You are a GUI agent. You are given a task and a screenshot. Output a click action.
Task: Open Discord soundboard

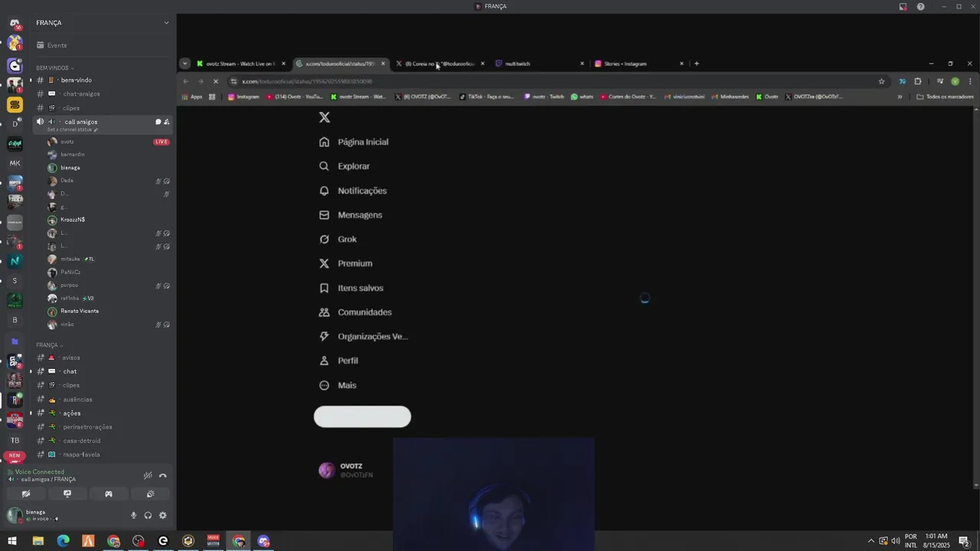[150, 494]
